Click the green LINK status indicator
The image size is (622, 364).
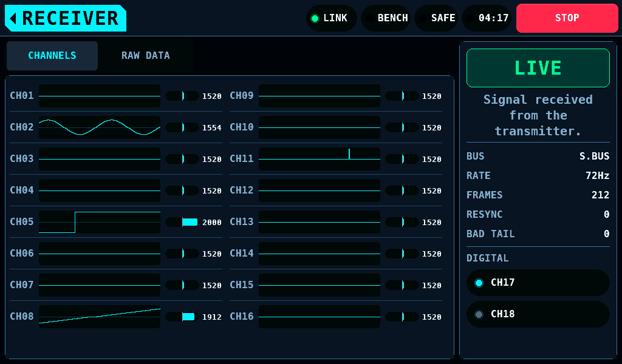[331, 18]
